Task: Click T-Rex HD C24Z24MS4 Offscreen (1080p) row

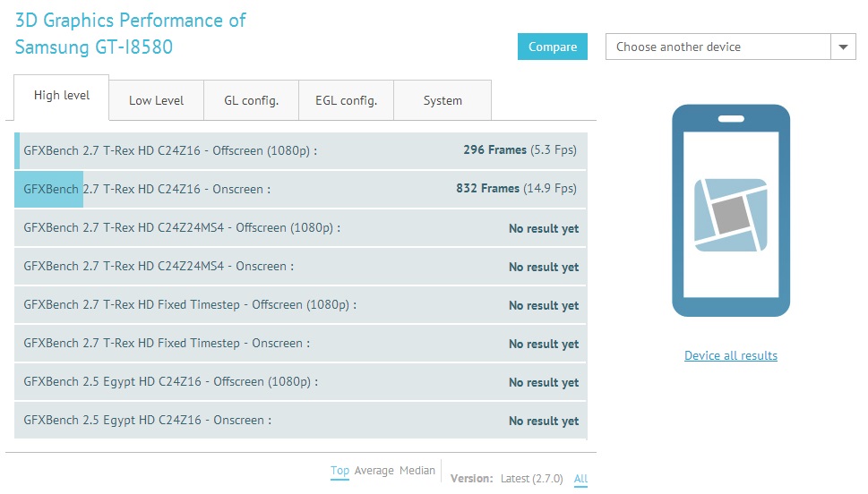Action: [301, 228]
